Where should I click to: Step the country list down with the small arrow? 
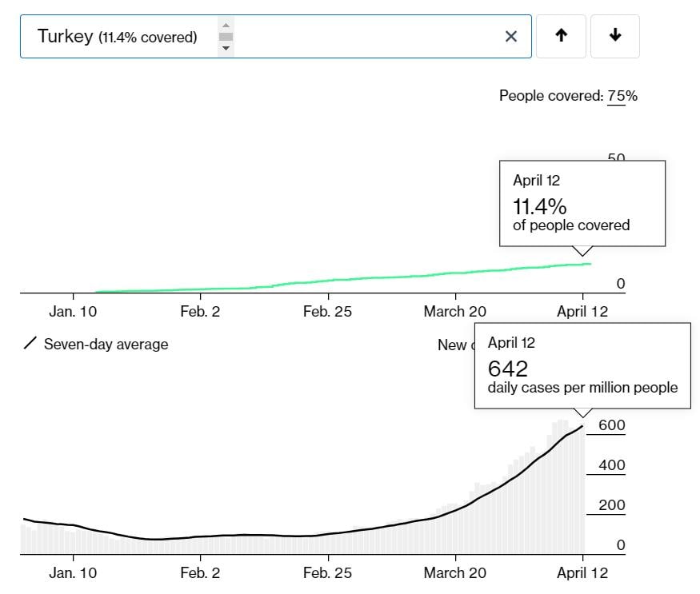pyautogui.click(x=226, y=48)
